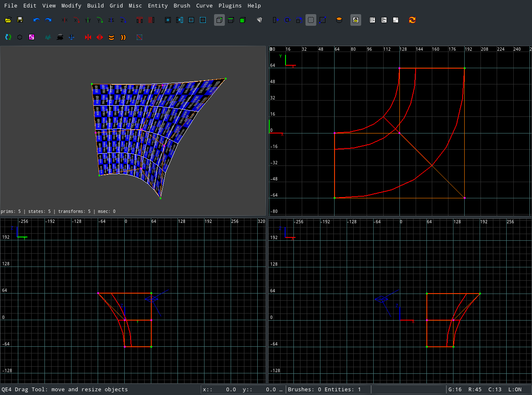Toggle vertex selection mode cube icon

(219, 20)
